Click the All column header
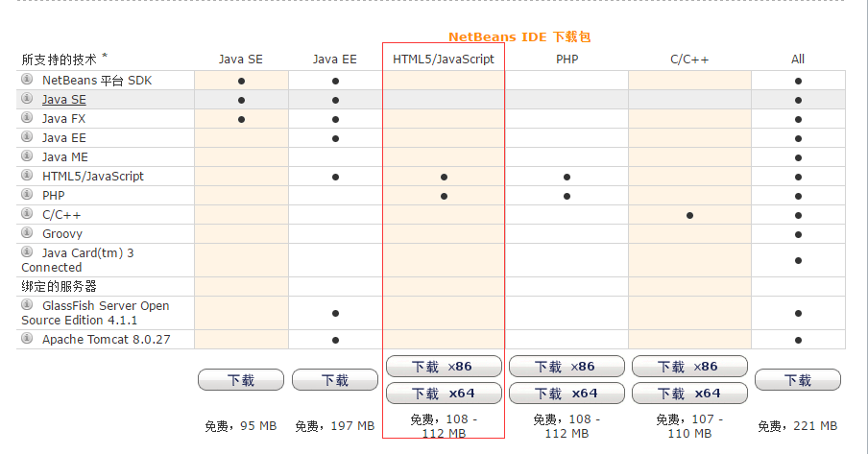The width and height of the screenshot is (868, 454). tap(798, 60)
